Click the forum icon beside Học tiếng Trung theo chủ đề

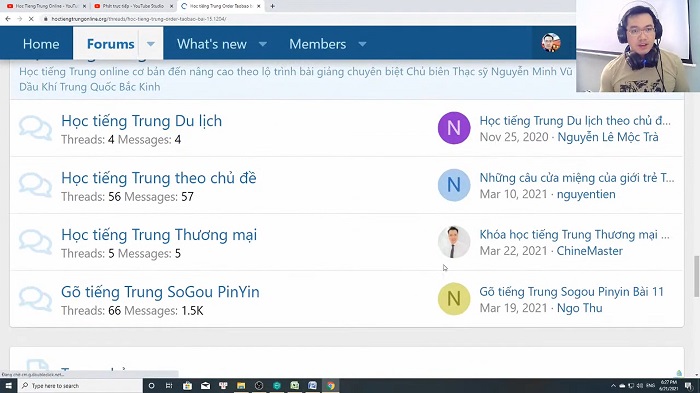coord(35,185)
